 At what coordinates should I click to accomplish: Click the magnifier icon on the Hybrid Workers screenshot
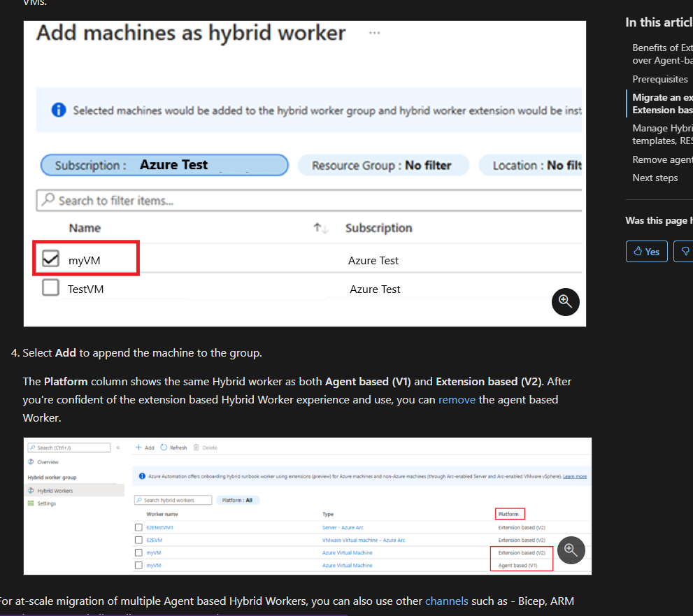(x=571, y=550)
